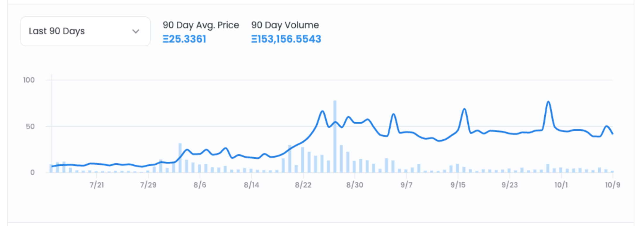Click the 8/6 date axis label
The width and height of the screenshot is (644, 226).
coord(200,185)
